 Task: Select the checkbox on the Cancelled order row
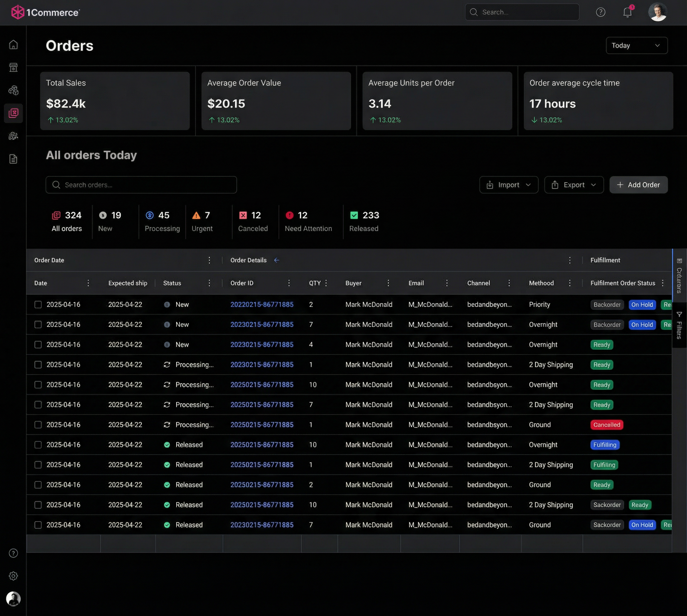(x=38, y=425)
